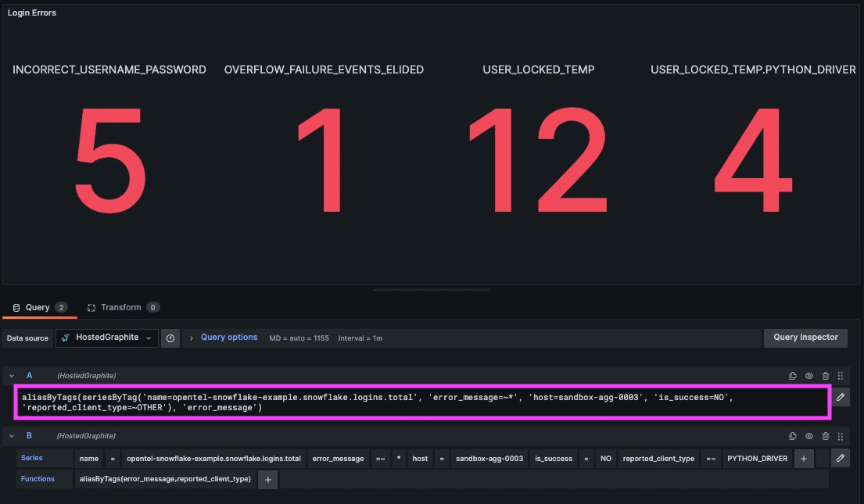Select the is_success tag key
The width and height of the screenshot is (864, 504).
(554, 458)
